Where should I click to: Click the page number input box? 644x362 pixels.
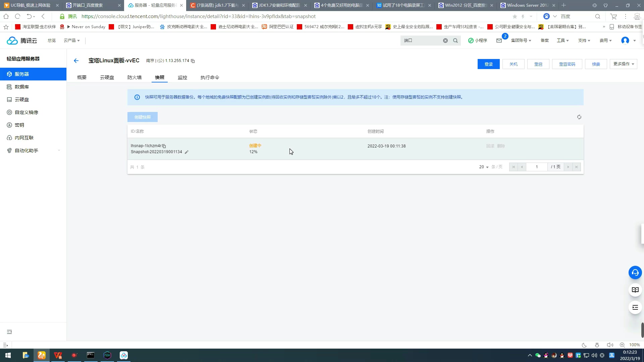[x=537, y=167]
